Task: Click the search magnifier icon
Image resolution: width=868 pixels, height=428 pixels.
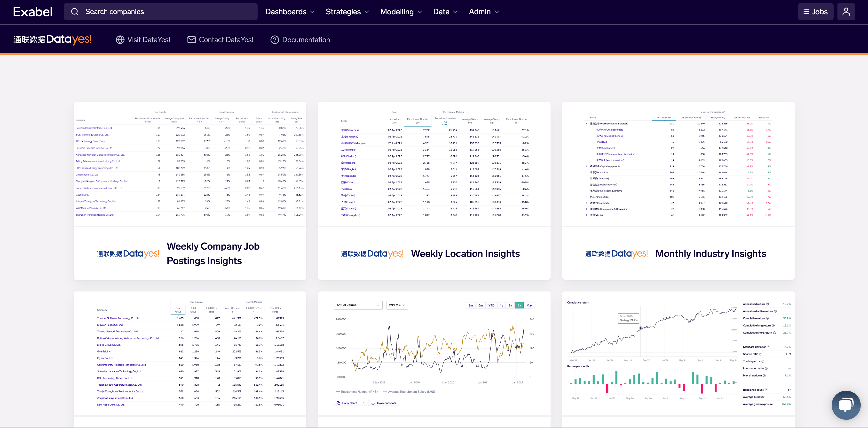Action: (x=75, y=12)
